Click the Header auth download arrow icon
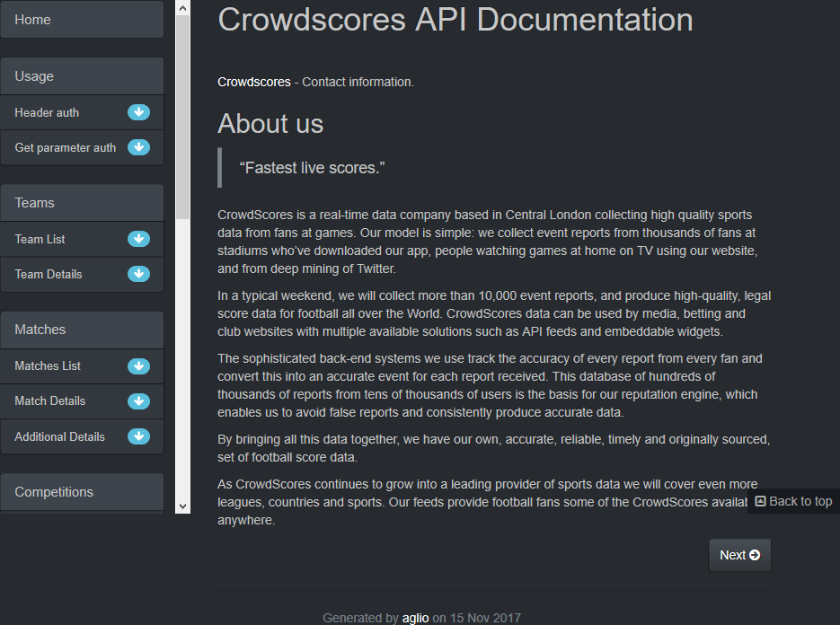Viewport: 840px width, 625px height. point(138,112)
